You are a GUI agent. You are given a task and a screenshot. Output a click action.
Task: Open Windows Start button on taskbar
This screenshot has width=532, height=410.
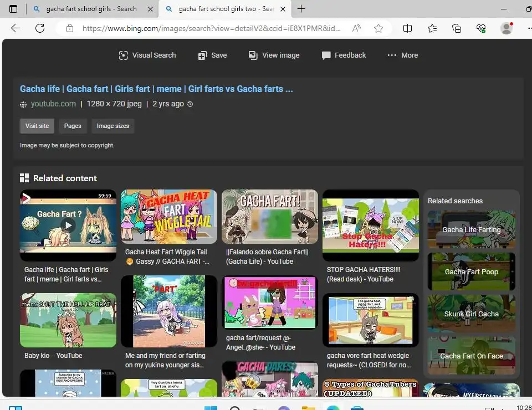(211, 408)
